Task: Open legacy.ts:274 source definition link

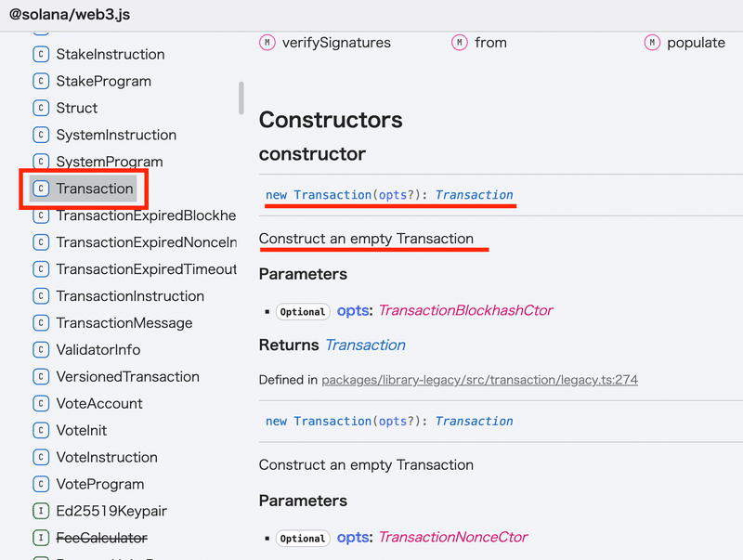Action: click(479, 380)
